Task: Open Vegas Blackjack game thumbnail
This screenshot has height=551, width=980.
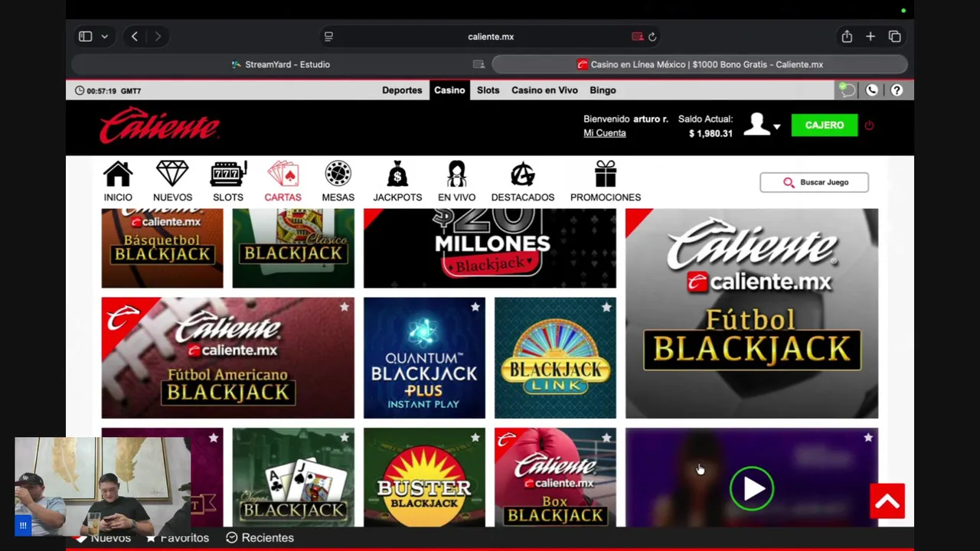Action: [x=293, y=478]
